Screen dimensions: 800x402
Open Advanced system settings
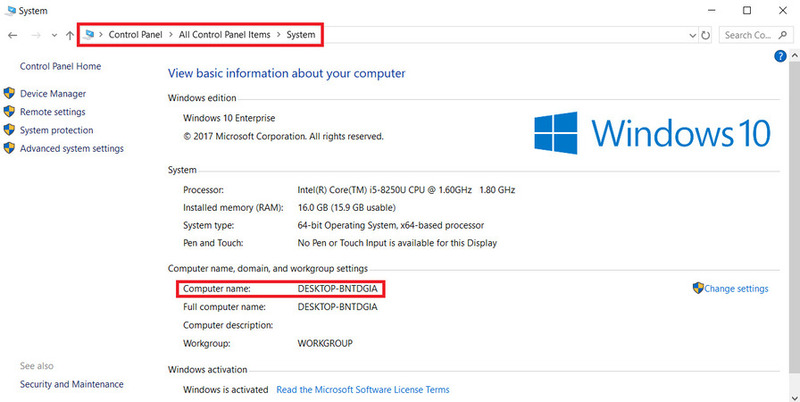71,148
